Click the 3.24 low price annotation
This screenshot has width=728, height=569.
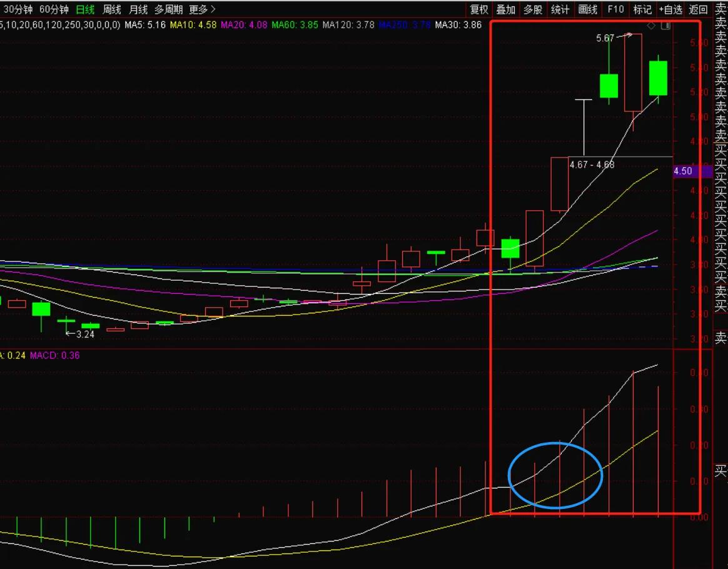pos(85,334)
